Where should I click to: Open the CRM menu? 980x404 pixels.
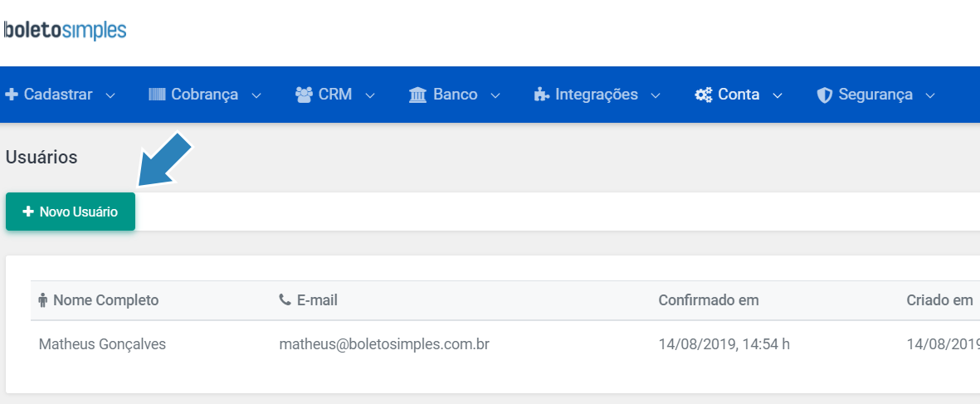(x=335, y=95)
